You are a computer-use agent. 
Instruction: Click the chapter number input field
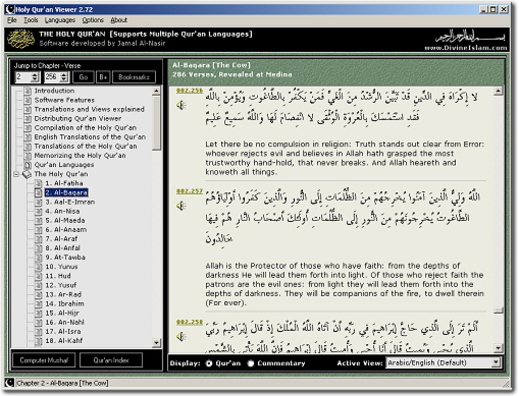click(23, 77)
